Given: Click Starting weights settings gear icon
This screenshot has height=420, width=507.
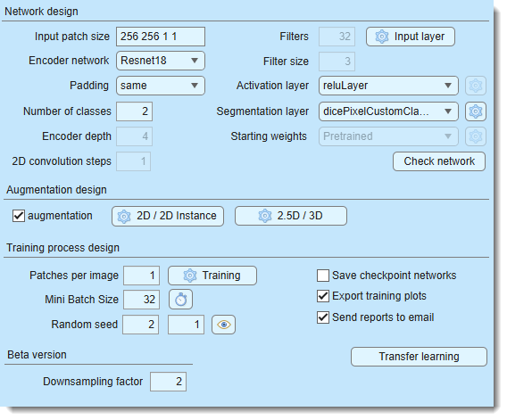Looking at the screenshot, I should coord(475,136).
